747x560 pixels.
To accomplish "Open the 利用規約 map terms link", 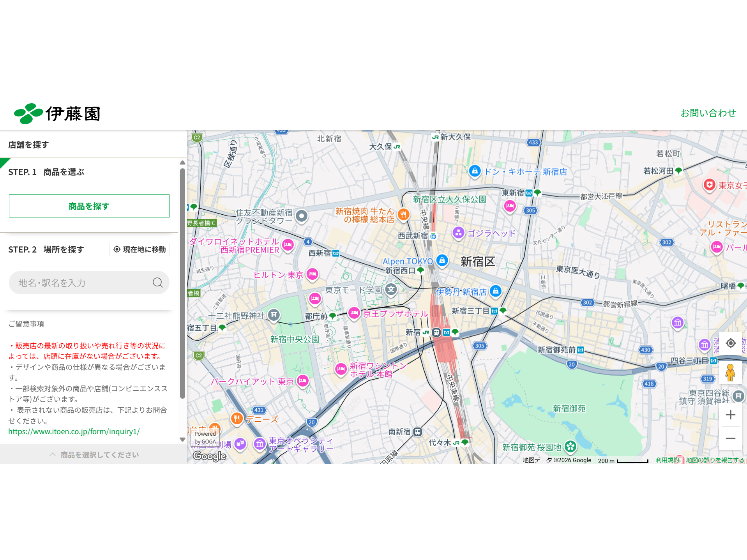I will [x=667, y=460].
